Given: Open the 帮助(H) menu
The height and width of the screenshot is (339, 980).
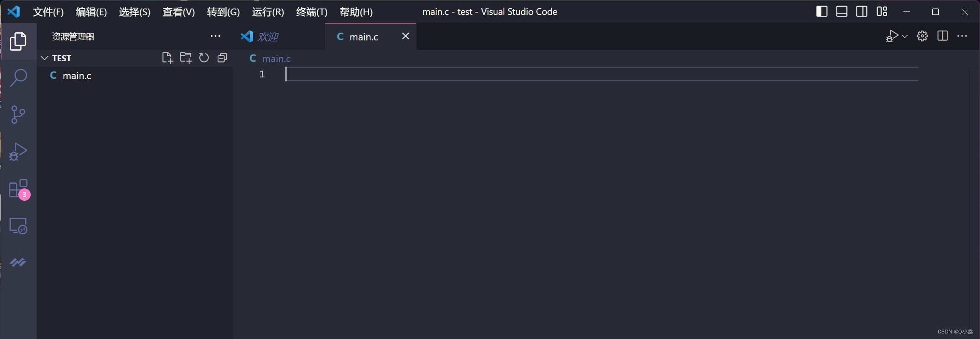Looking at the screenshot, I should [356, 12].
